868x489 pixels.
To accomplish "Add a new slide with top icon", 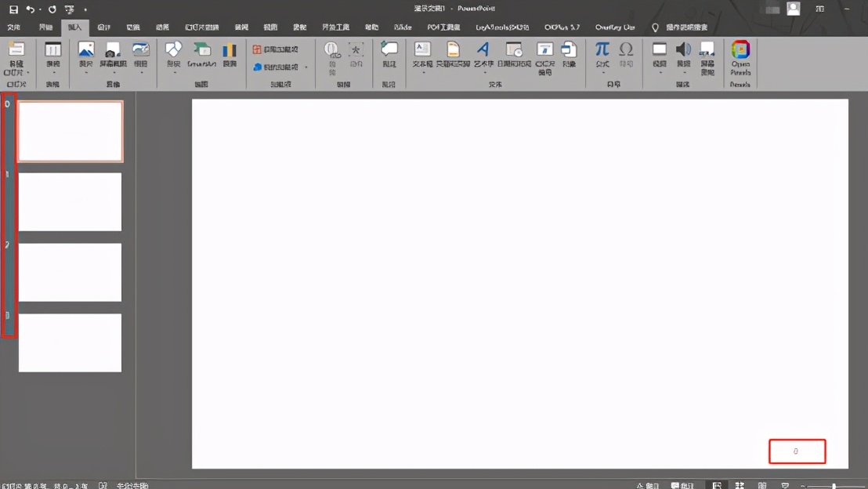I will coord(16,49).
